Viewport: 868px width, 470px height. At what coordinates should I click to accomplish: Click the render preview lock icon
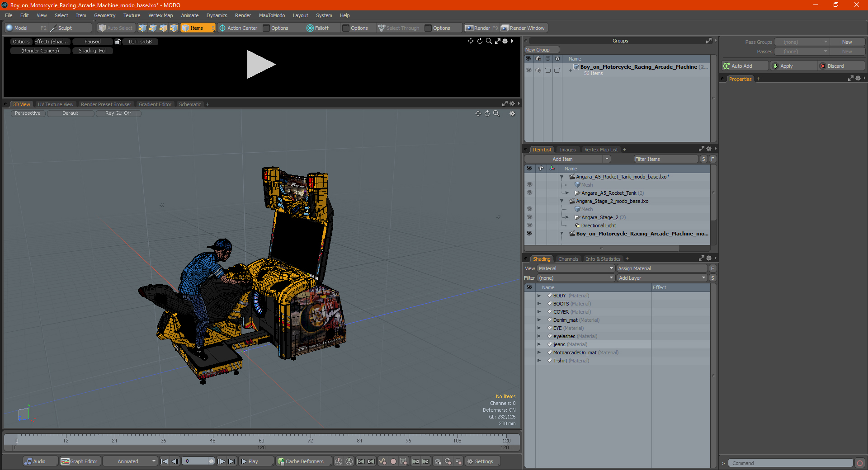[118, 42]
